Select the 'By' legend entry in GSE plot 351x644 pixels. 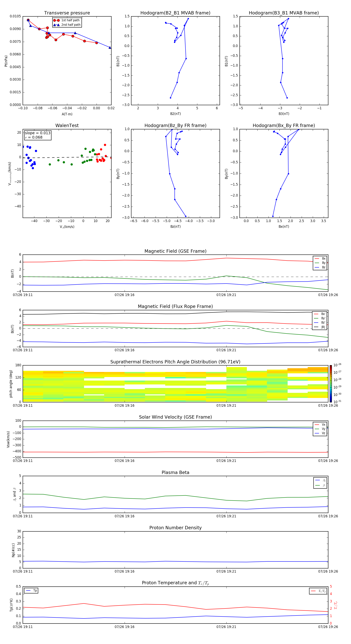click(320, 263)
